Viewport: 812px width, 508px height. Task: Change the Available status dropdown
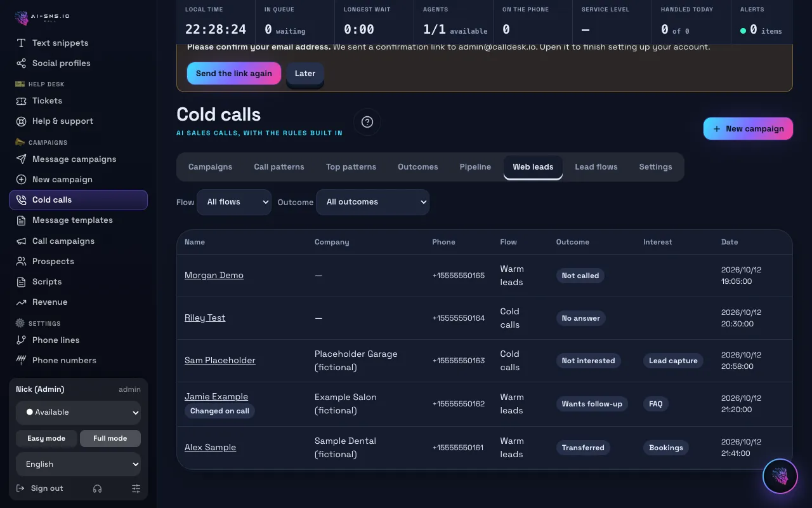pyautogui.click(x=78, y=412)
